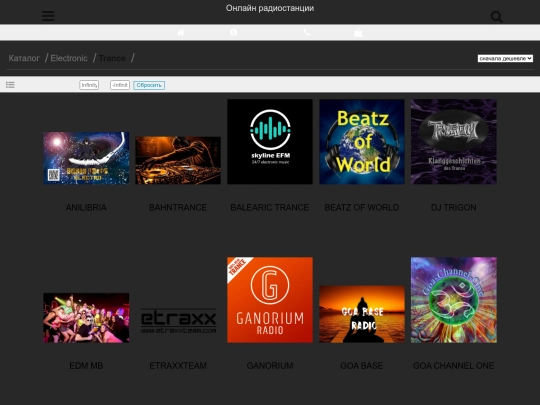Viewport: 540px width, 405px height.
Task: Open the Ganorium Radio thumbnail
Action: (x=270, y=300)
